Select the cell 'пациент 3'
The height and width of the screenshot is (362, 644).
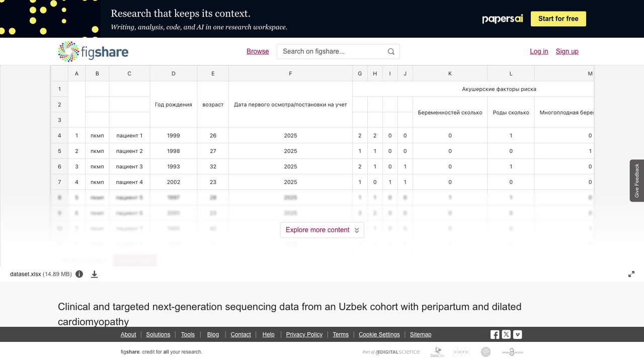tap(129, 166)
